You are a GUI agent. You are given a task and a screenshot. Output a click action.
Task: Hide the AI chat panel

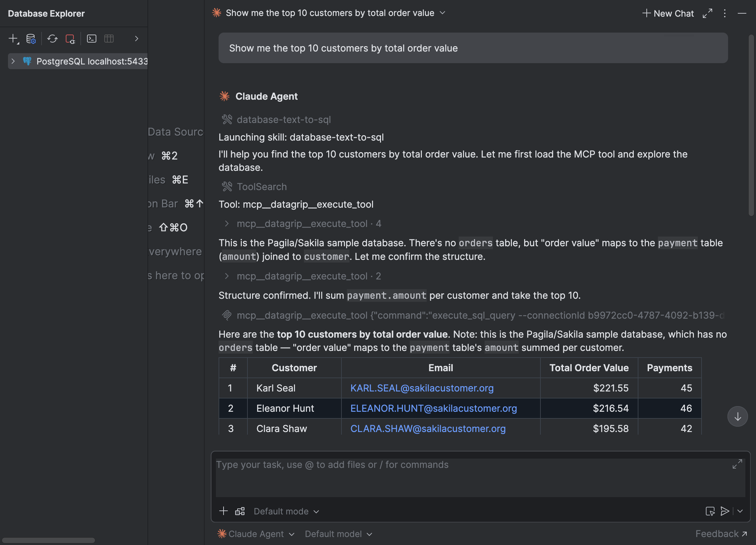pos(742,13)
